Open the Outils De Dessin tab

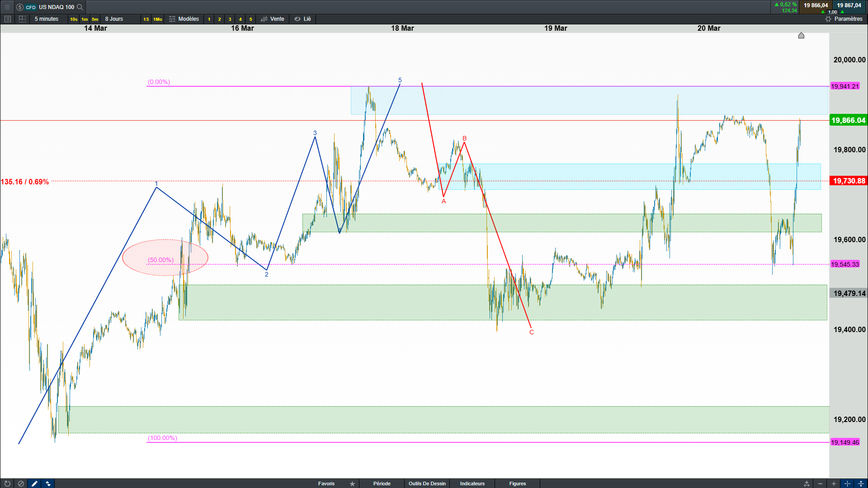[427, 483]
